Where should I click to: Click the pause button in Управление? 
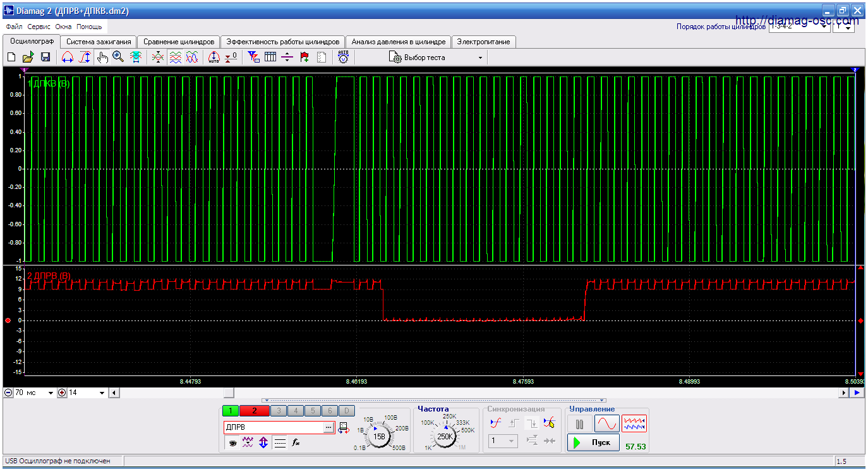coord(579,423)
